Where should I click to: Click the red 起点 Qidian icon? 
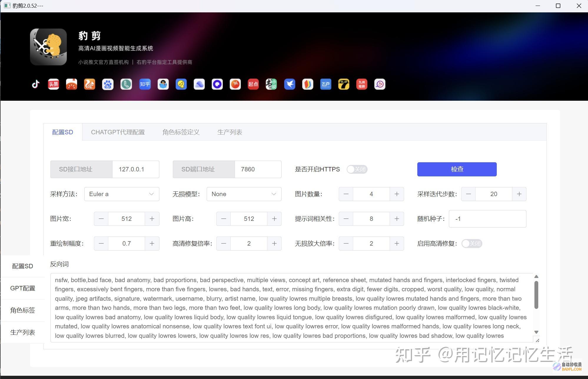tap(253, 84)
